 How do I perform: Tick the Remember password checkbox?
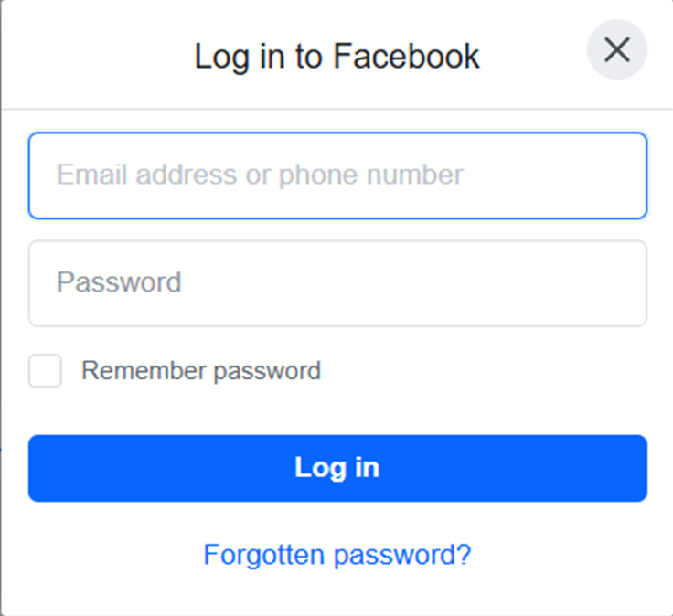45,371
